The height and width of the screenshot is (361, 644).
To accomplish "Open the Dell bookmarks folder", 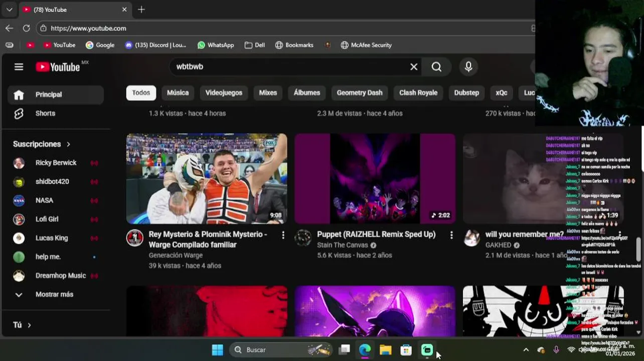I will [x=255, y=45].
